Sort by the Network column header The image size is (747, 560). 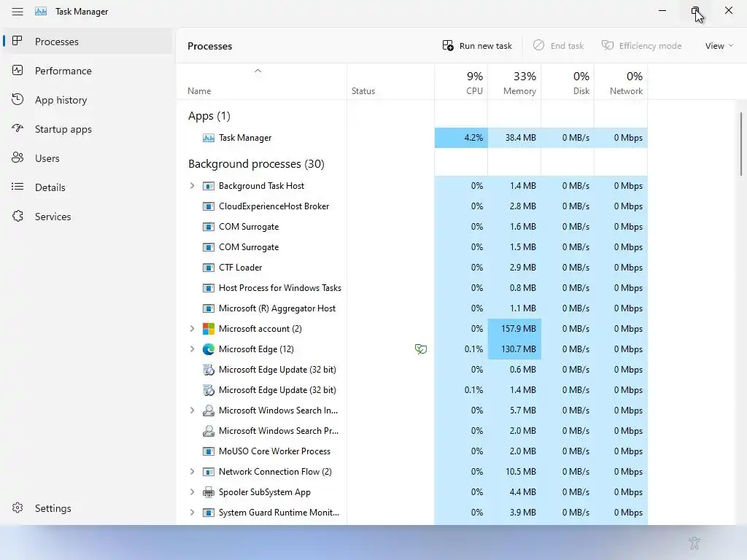click(x=621, y=82)
